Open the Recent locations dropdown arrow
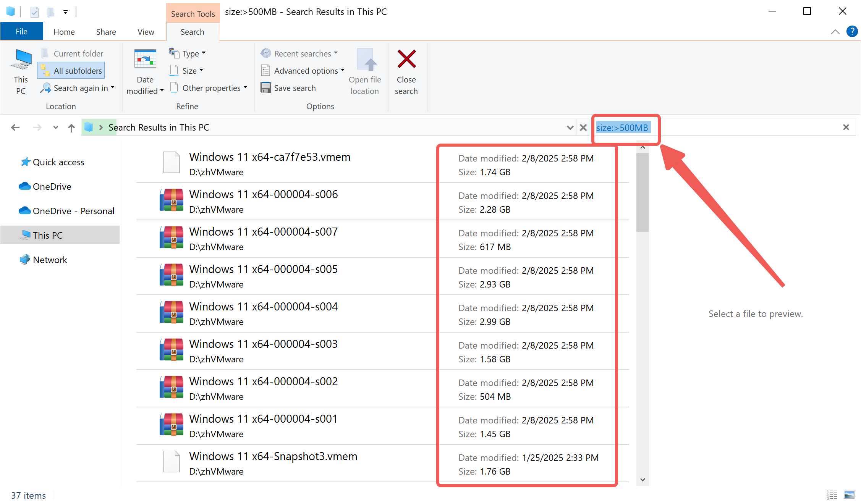 click(56, 128)
